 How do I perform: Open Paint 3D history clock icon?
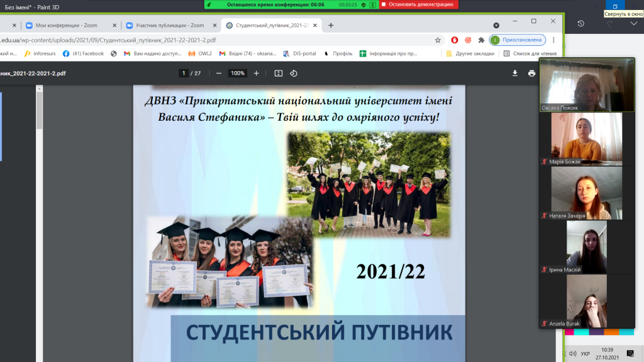[x=580, y=23]
